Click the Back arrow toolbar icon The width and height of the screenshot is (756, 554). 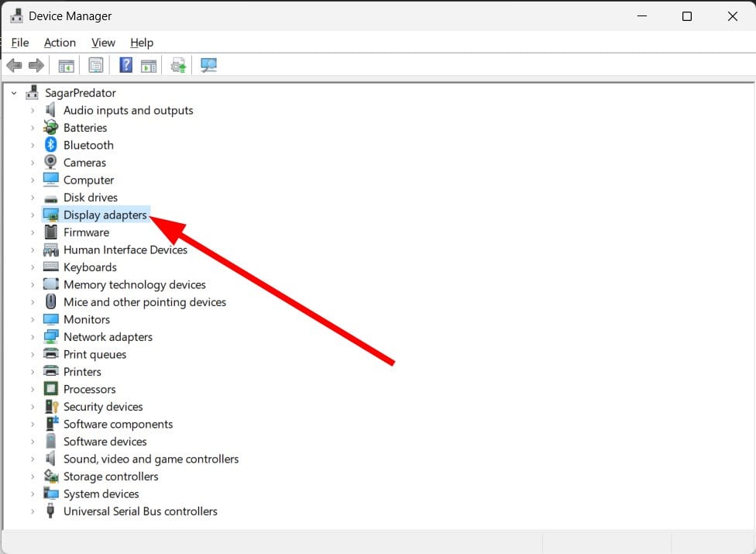15,65
